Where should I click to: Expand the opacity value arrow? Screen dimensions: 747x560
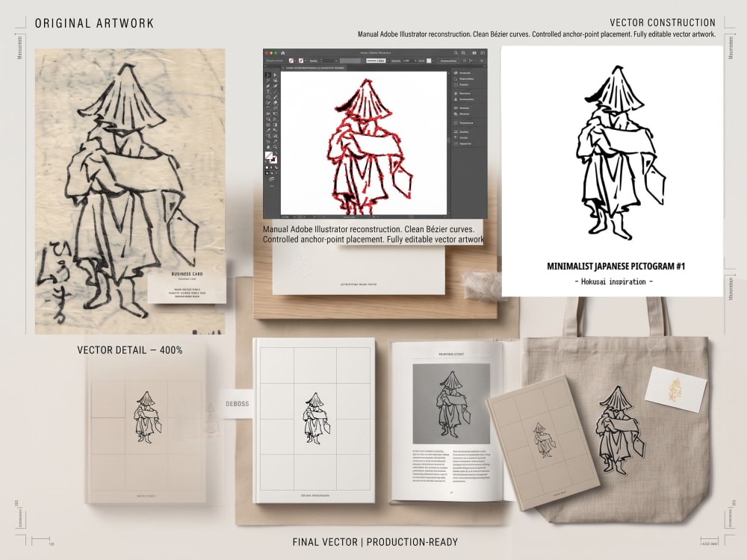[x=415, y=61]
